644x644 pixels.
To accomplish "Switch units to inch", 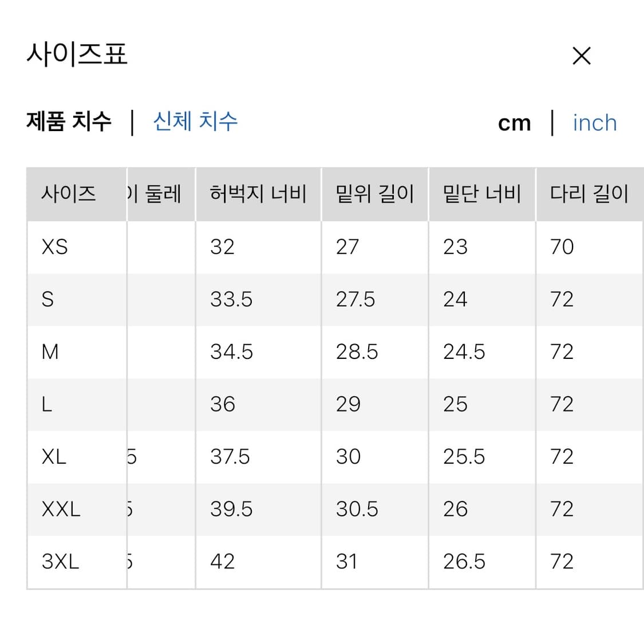I will point(594,123).
